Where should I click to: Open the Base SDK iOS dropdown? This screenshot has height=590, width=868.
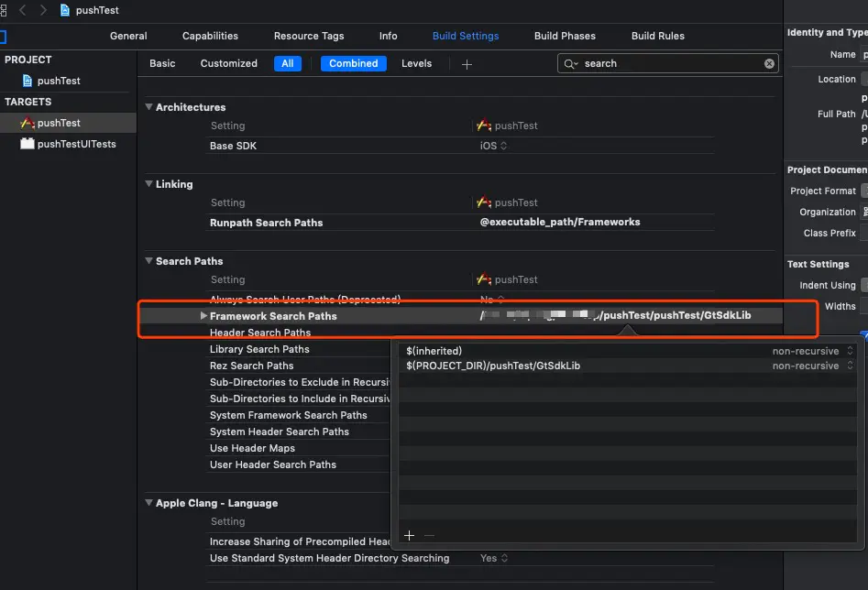(493, 146)
